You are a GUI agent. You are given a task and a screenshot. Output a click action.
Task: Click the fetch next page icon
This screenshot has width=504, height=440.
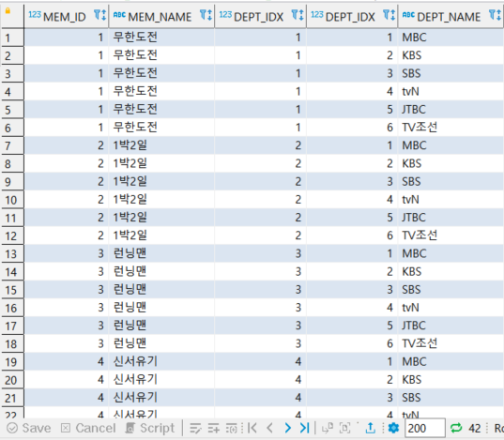point(328,428)
